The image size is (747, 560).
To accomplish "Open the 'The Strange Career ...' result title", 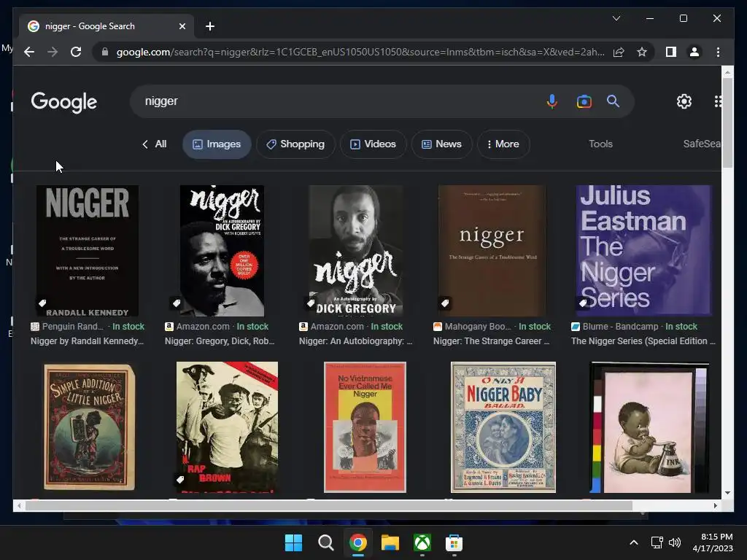I will click(x=491, y=341).
